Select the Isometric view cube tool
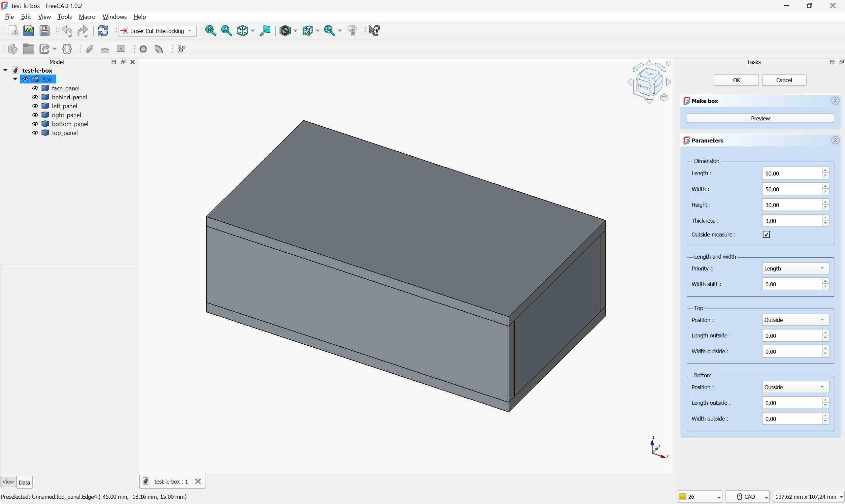Image resolution: width=845 pixels, height=504 pixels. [x=243, y=31]
